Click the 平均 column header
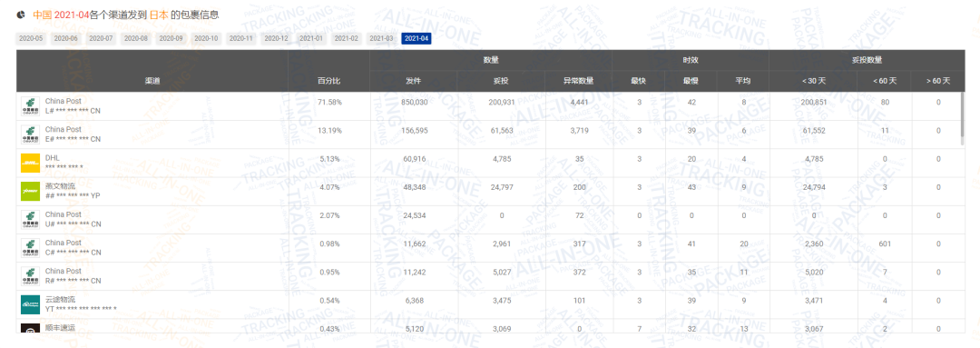Viewport: 980px width, 348px height. 742,82
